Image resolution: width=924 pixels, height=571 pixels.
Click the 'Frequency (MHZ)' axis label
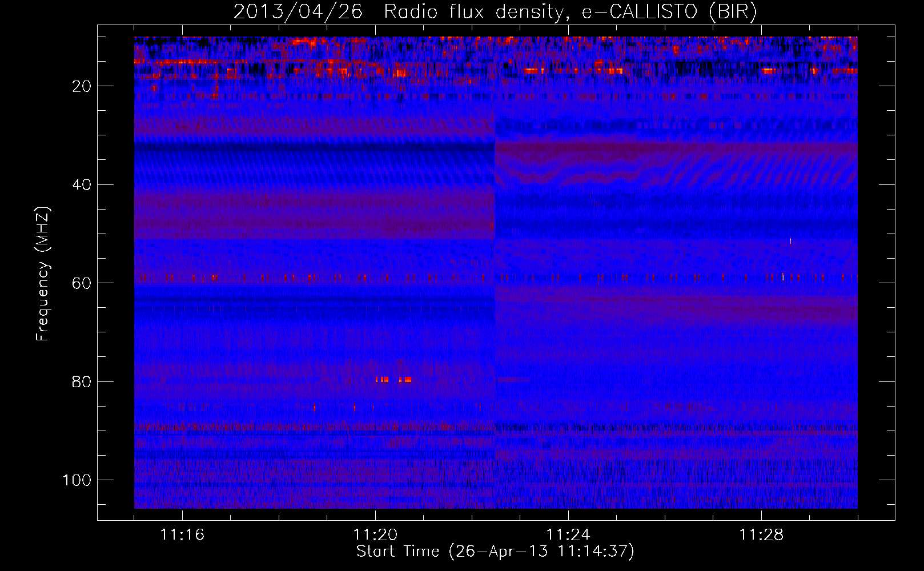pyautogui.click(x=43, y=274)
